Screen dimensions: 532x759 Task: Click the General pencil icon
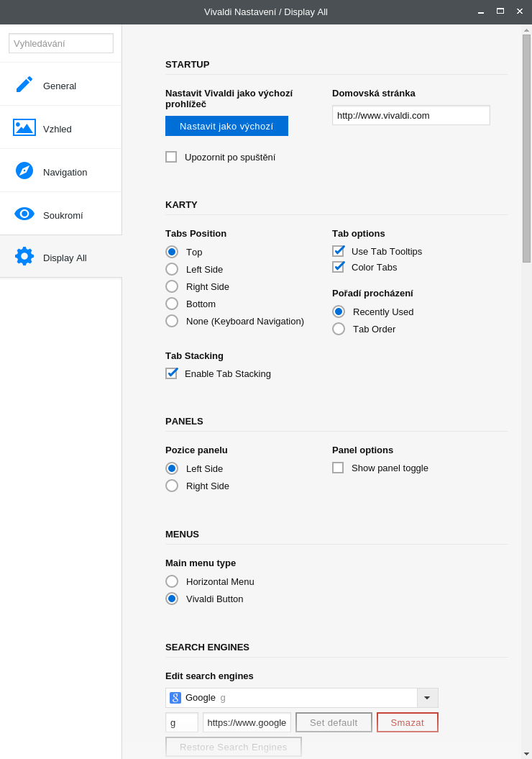tap(24, 84)
